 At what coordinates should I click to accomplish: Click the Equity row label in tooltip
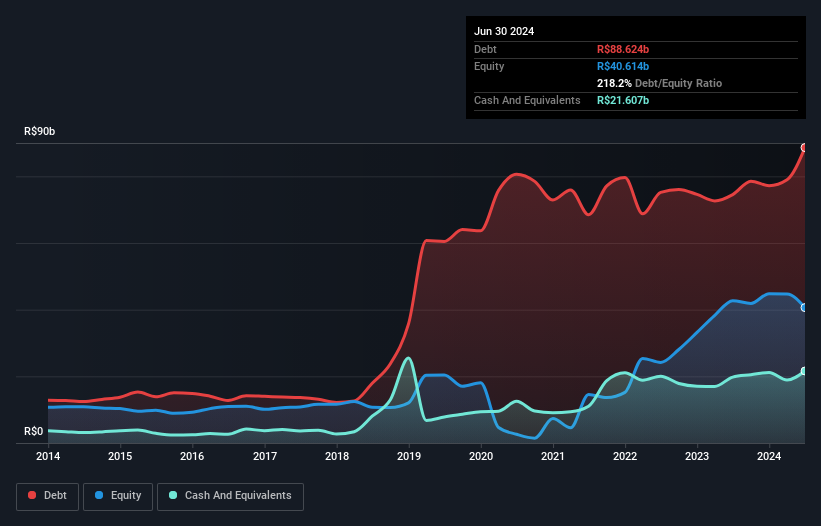pos(489,66)
